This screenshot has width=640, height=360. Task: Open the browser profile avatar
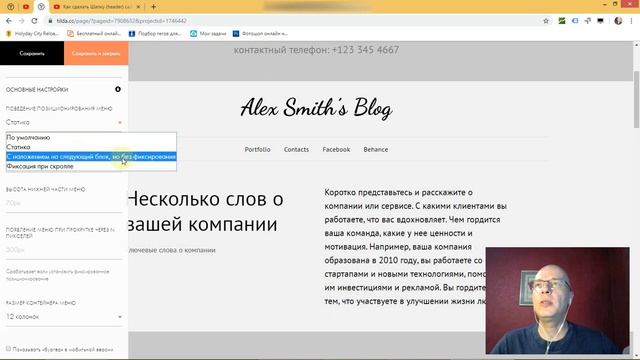coord(618,21)
